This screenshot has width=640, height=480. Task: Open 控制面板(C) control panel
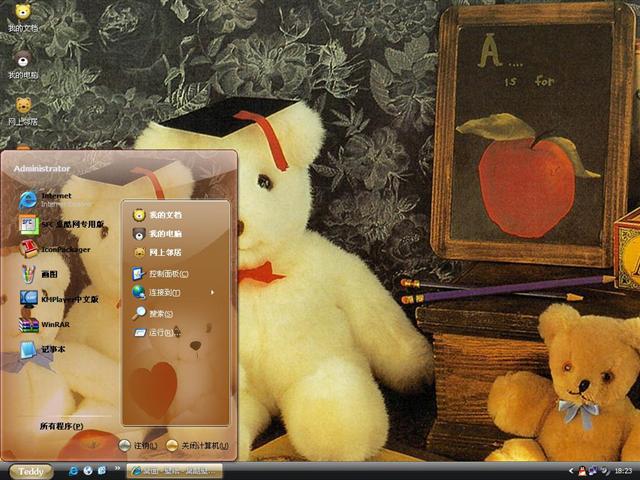[160, 273]
